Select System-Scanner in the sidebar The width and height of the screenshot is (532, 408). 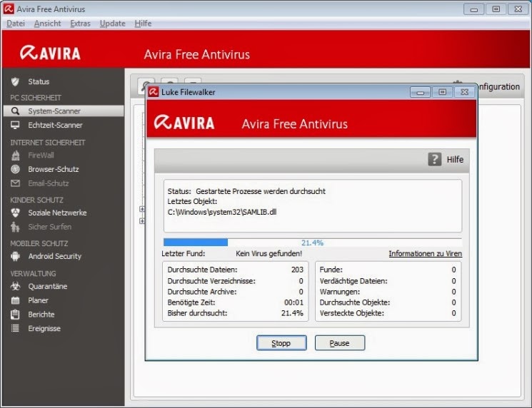[x=64, y=111]
